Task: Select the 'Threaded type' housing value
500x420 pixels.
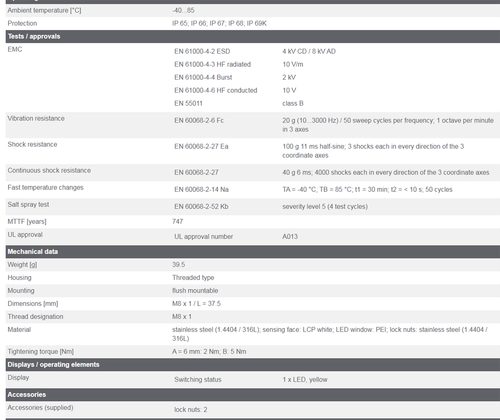Action: tap(193, 278)
